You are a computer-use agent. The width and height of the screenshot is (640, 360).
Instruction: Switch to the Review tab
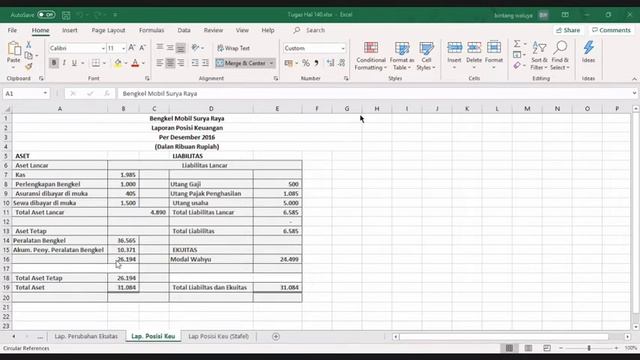point(213,30)
